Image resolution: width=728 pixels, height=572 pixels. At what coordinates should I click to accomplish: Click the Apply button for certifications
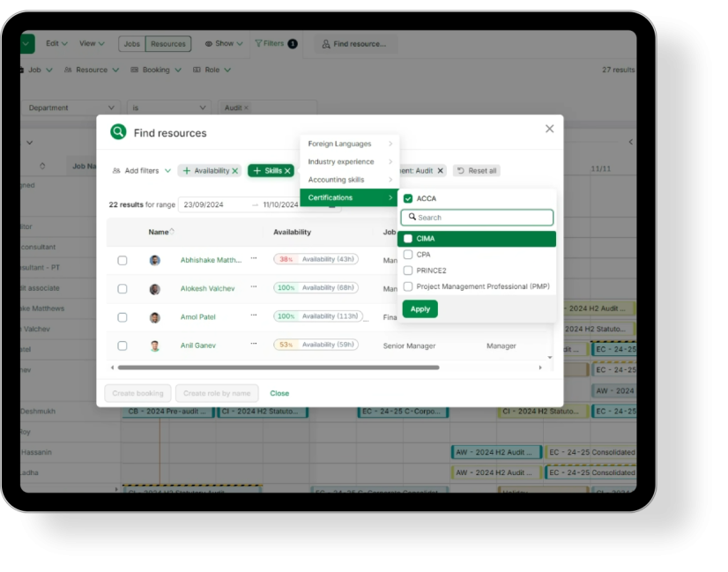[420, 309]
